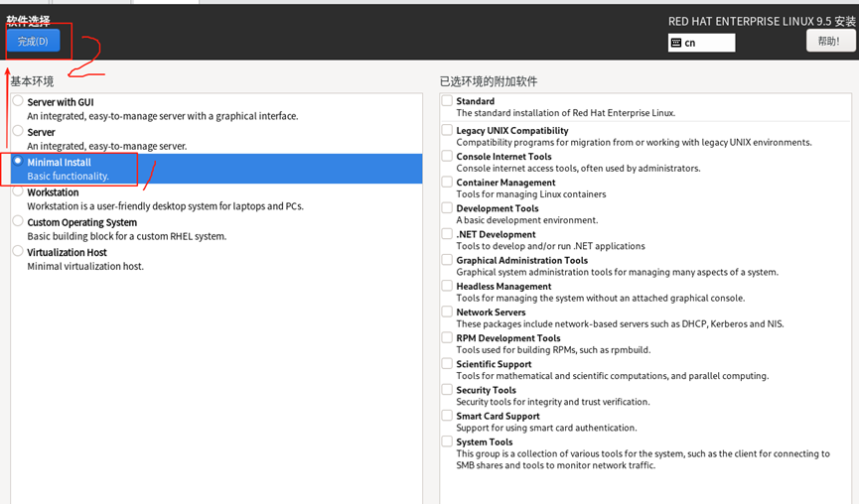The width and height of the screenshot is (859, 504).
Task: Click 'Security tools for integrity and trust verification.'
Action: (553, 402)
